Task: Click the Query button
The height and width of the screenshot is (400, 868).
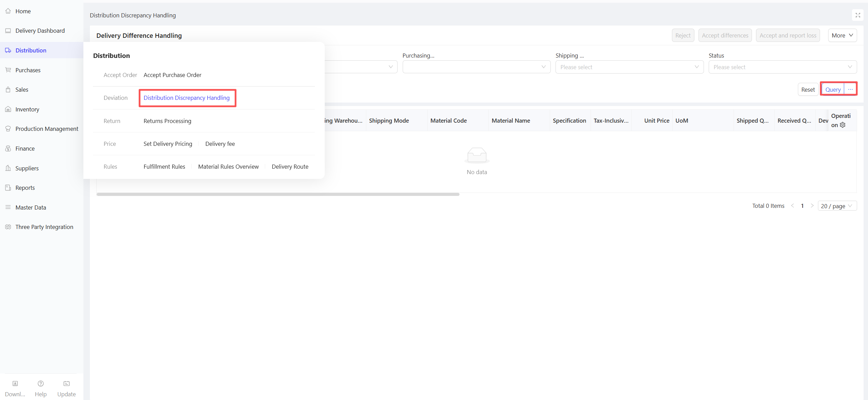Action: tap(833, 90)
